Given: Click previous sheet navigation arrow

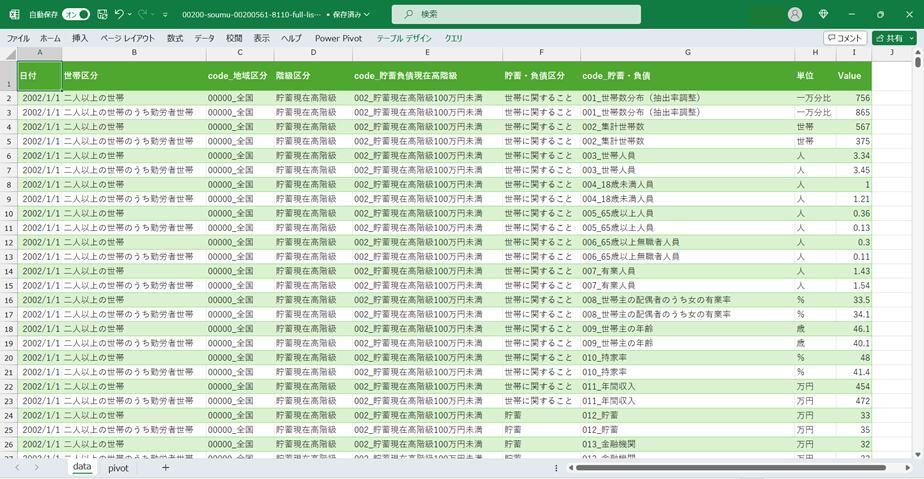Looking at the screenshot, I should pos(17,467).
